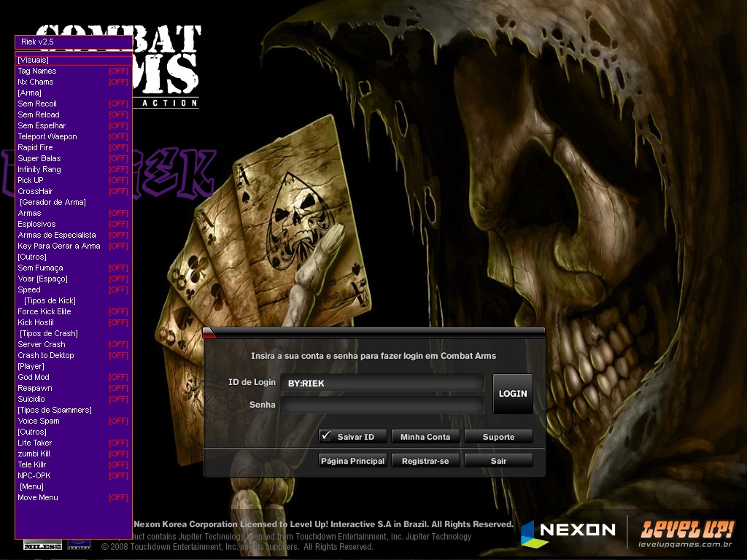Toggle Pick UP option
This screenshot has height=560, width=747.
point(74,181)
